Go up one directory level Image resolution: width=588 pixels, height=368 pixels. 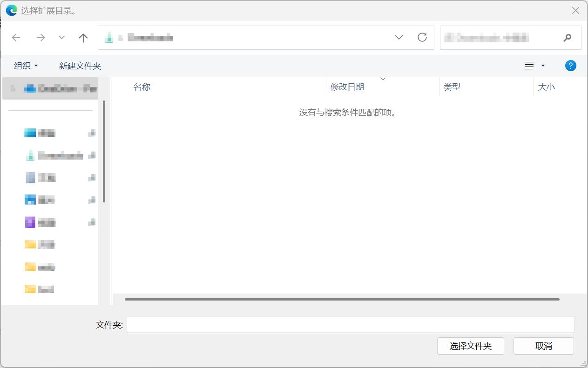pyautogui.click(x=83, y=38)
